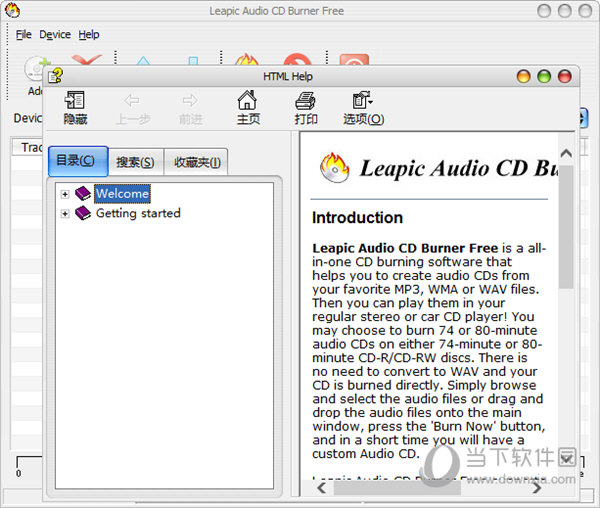
Task: Click the HTML Help title bar question icon
Action: 56,75
